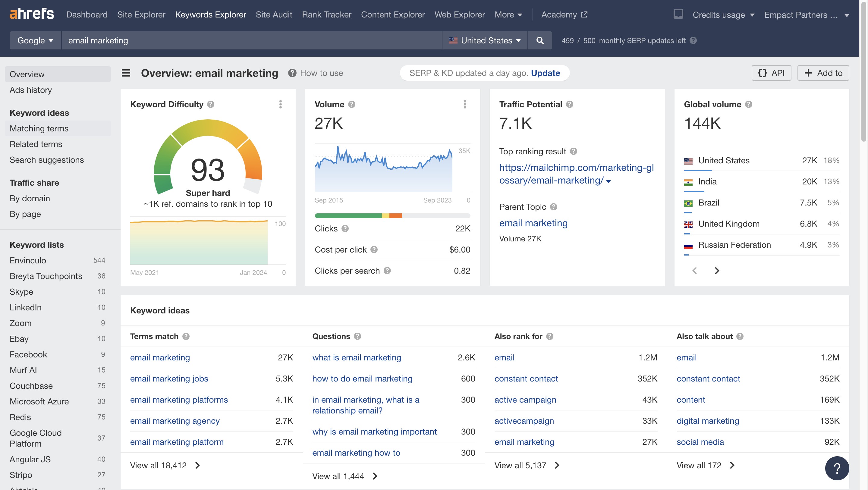Screen dimensions: 868x490
Task: Click the help icon on SERP updates left
Action: (x=693, y=40)
